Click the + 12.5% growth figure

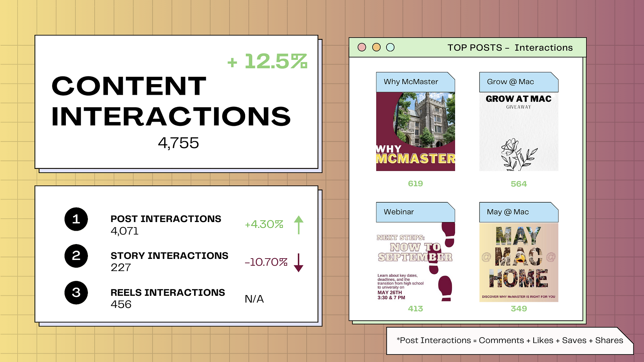pos(267,61)
